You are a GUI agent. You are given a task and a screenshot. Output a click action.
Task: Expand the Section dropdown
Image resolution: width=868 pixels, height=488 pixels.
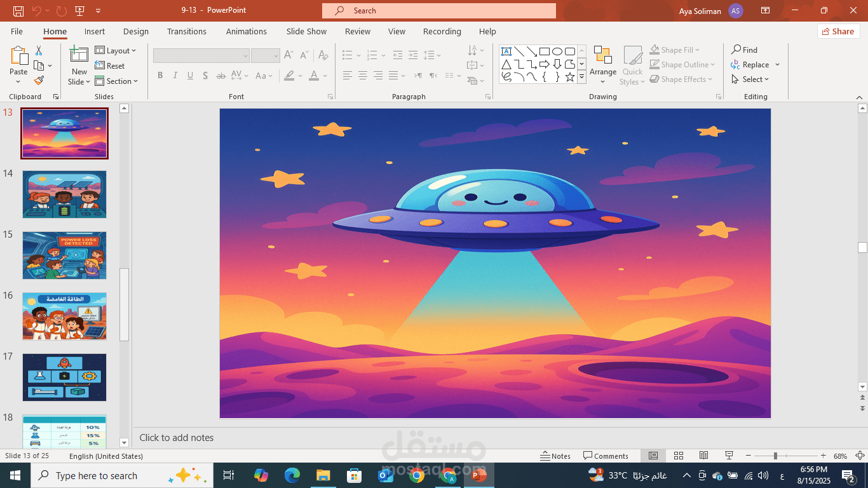pos(117,81)
